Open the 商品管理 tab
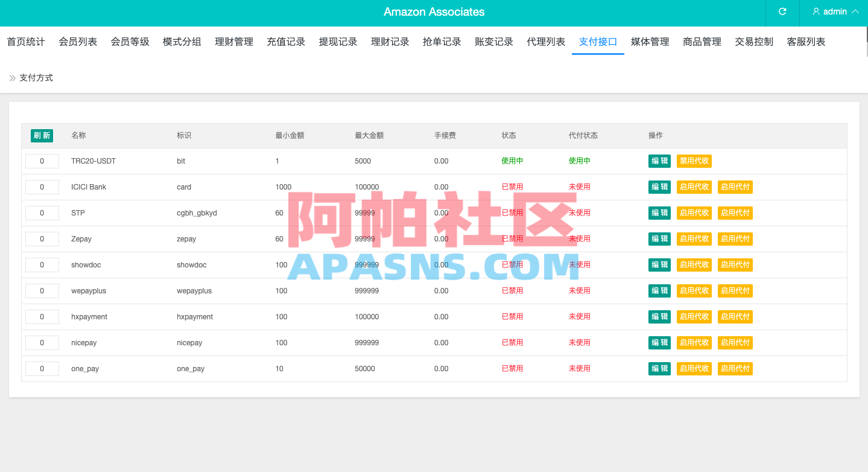Viewport: 868px width, 472px height. (x=702, y=42)
